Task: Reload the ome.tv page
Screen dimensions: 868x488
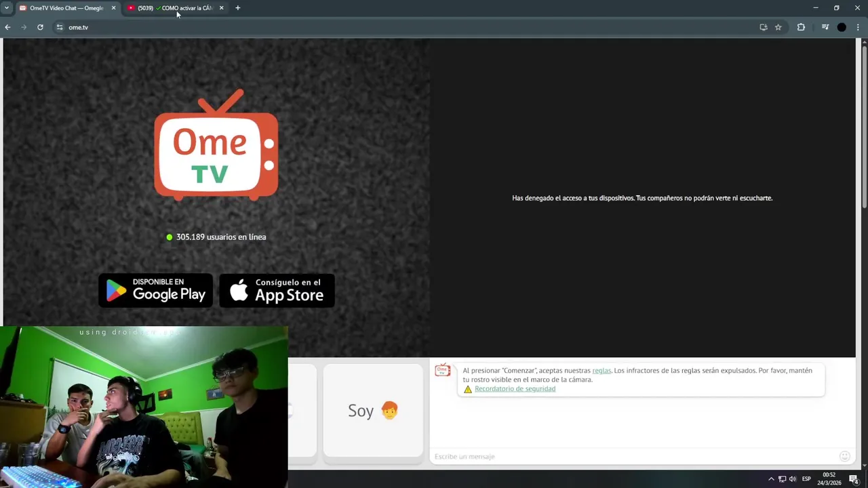Action: pos(40,27)
